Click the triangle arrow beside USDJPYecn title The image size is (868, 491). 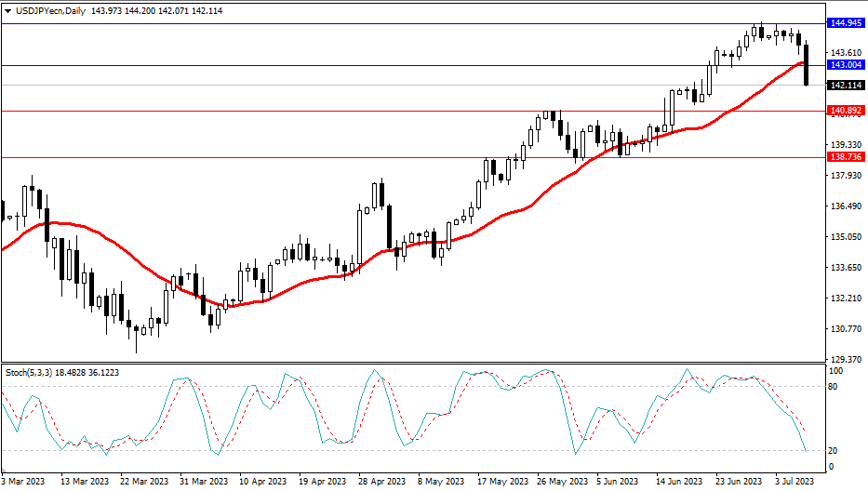click(x=8, y=9)
